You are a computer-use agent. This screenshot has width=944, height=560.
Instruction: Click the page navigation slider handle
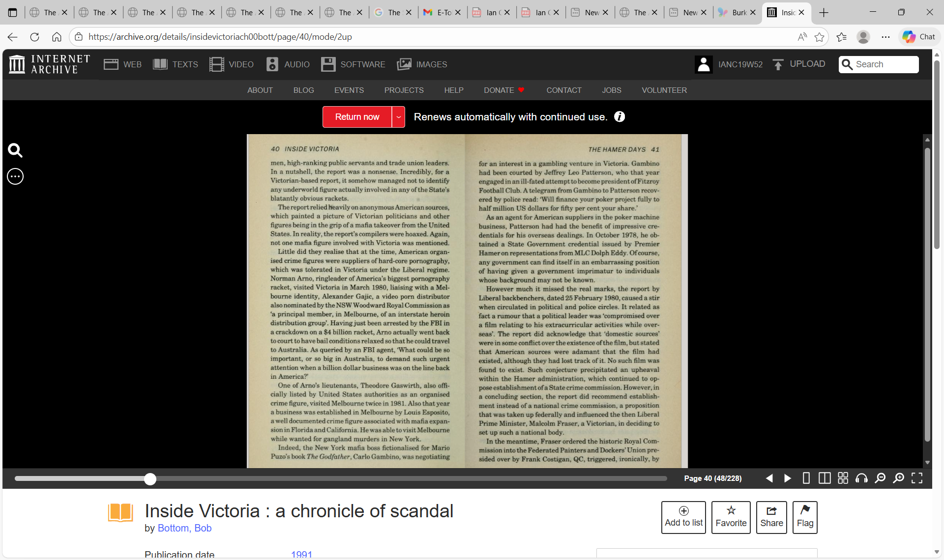click(150, 479)
